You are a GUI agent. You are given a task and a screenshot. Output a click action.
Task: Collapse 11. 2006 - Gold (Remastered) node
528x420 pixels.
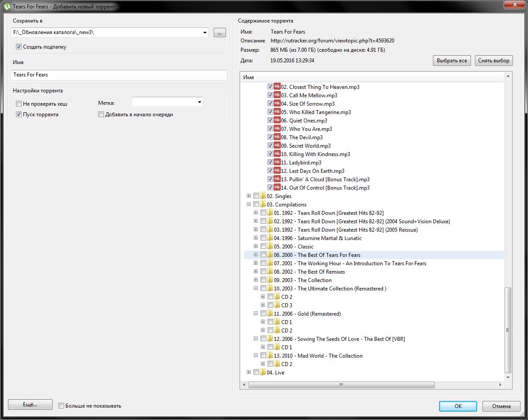coord(256,313)
